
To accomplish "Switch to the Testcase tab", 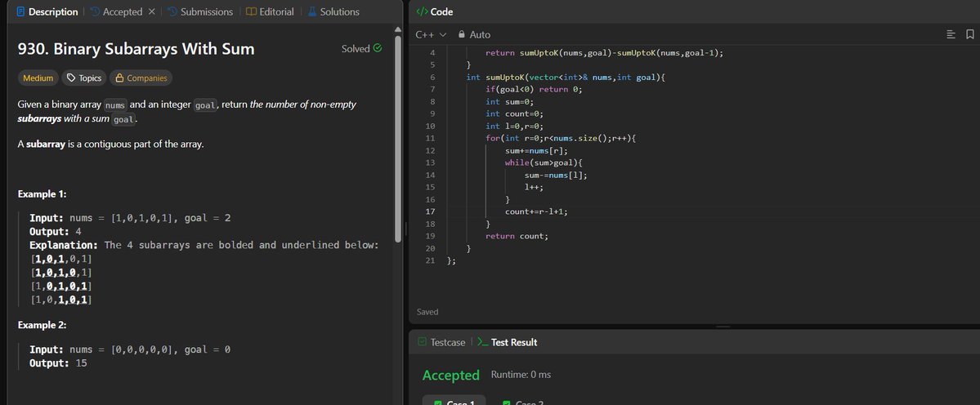I will [442, 342].
